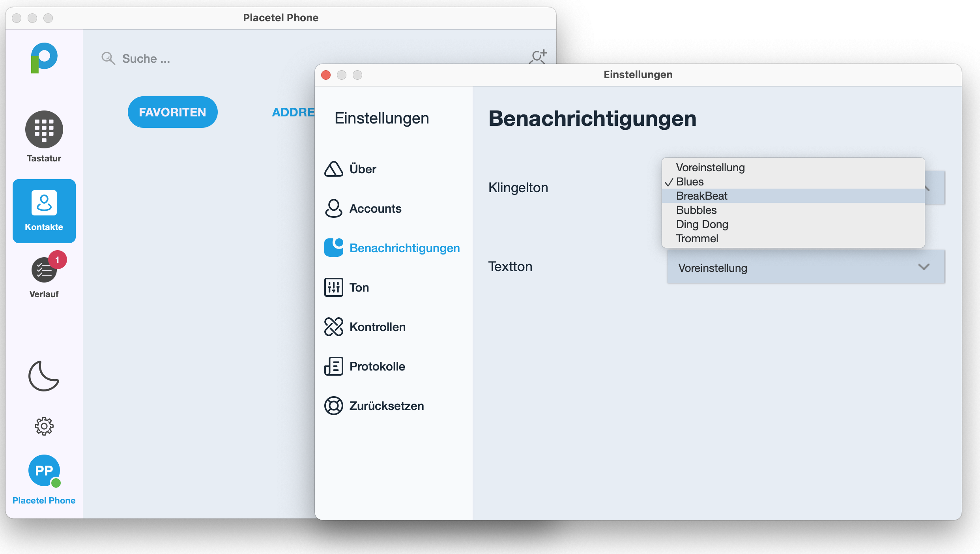
Task: Choose BreakBeat ringtone from list
Action: point(701,196)
